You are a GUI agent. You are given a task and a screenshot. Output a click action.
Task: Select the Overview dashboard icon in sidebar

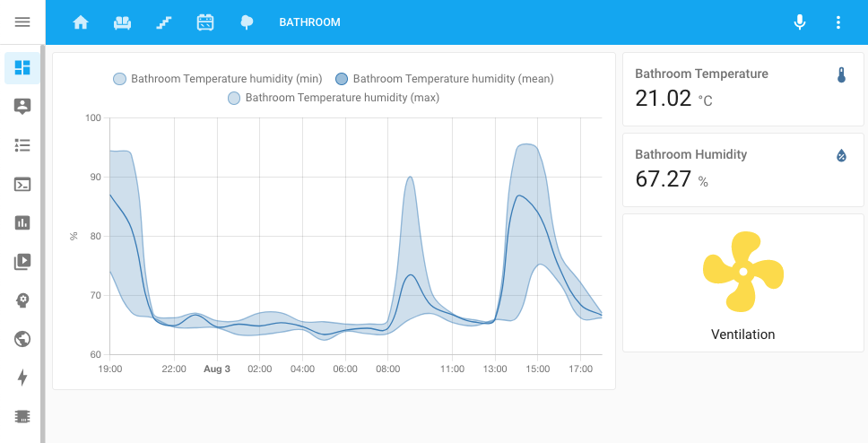click(x=22, y=67)
